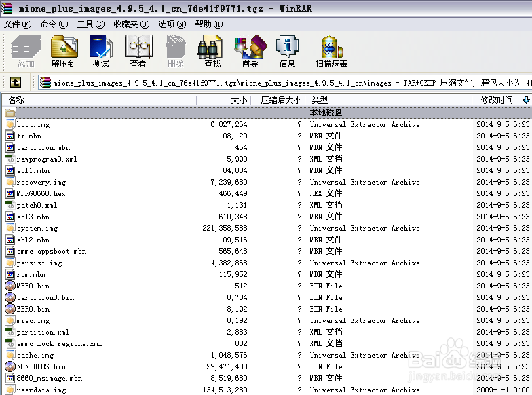This screenshot has width=532, height=395.
Task: Select the misc.img file name
Action: [x=33, y=320]
